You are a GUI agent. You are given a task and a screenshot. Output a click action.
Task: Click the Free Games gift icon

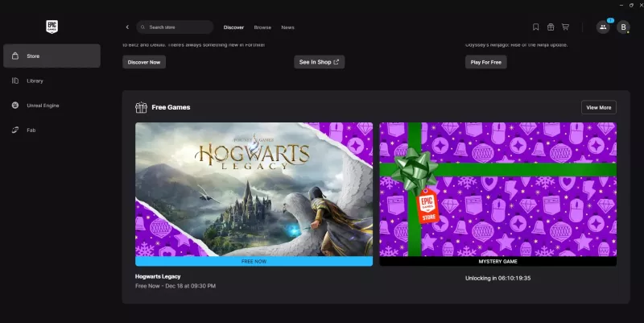142,107
